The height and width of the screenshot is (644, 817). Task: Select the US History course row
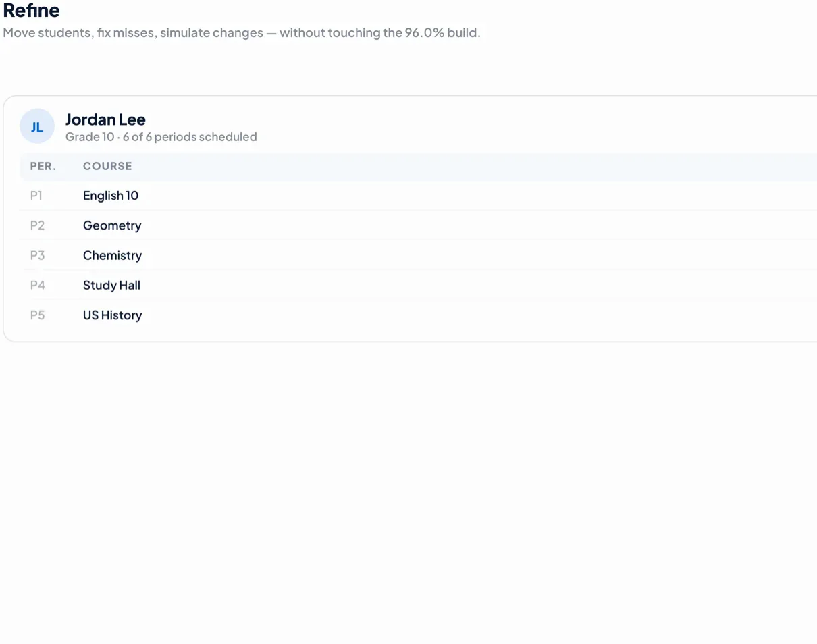[x=418, y=315]
